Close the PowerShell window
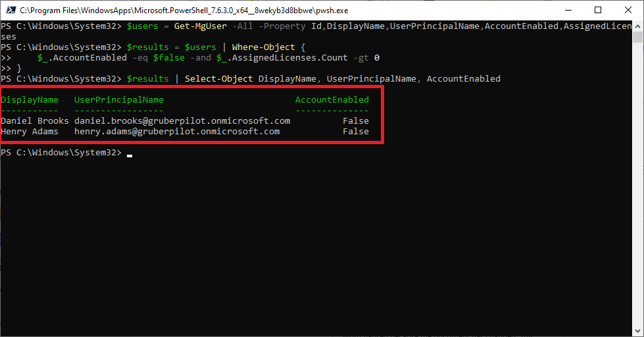 tap(628, 10)
